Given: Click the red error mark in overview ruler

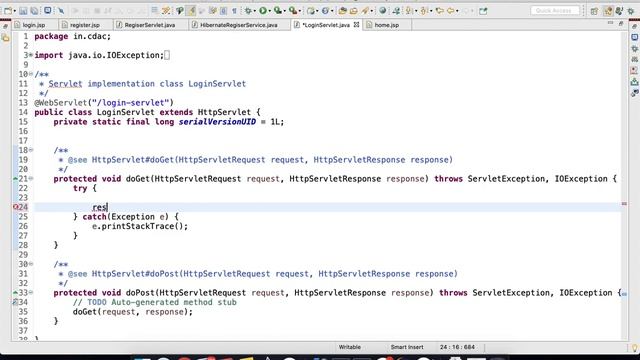Looking at the screenshot, I should (624, 204).
